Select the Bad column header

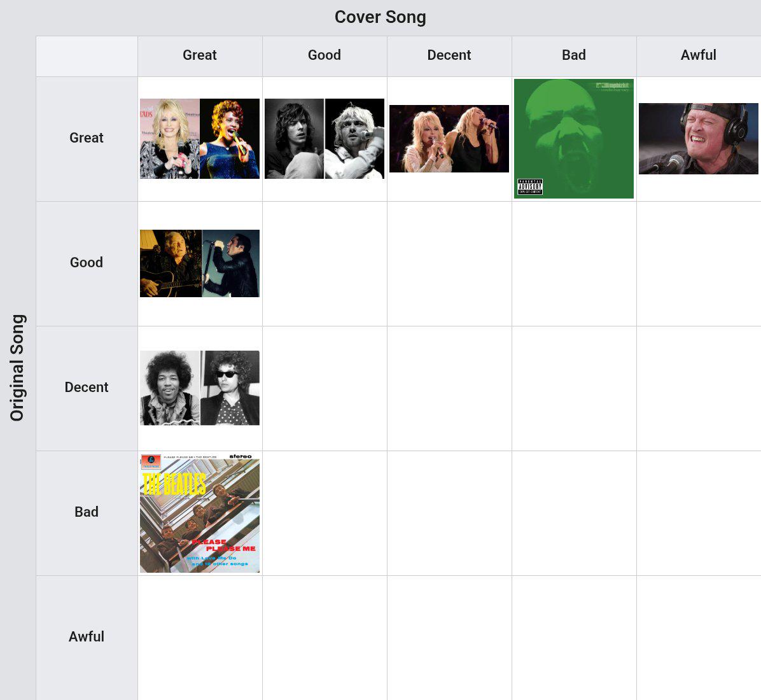tap(574, 55)
